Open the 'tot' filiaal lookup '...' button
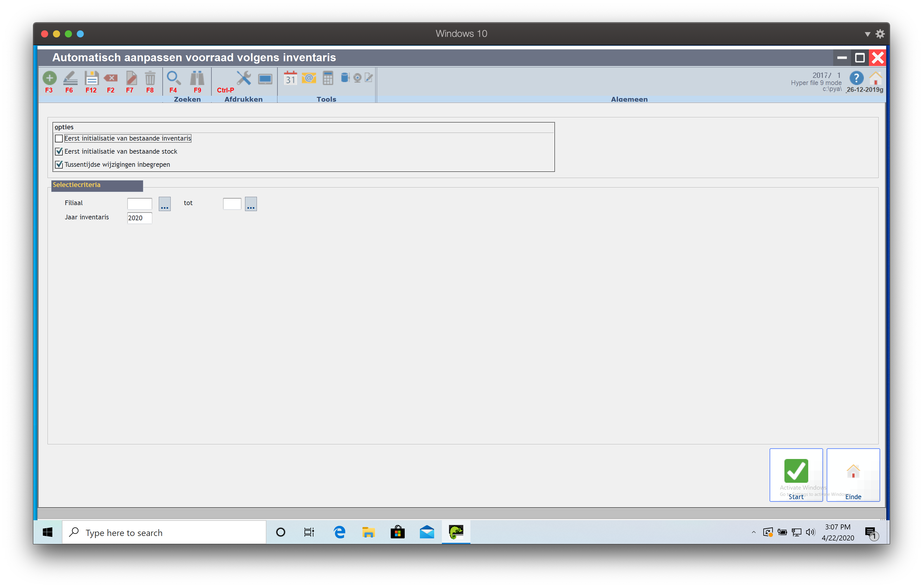The image size is (923, 588). click(251, 204)
